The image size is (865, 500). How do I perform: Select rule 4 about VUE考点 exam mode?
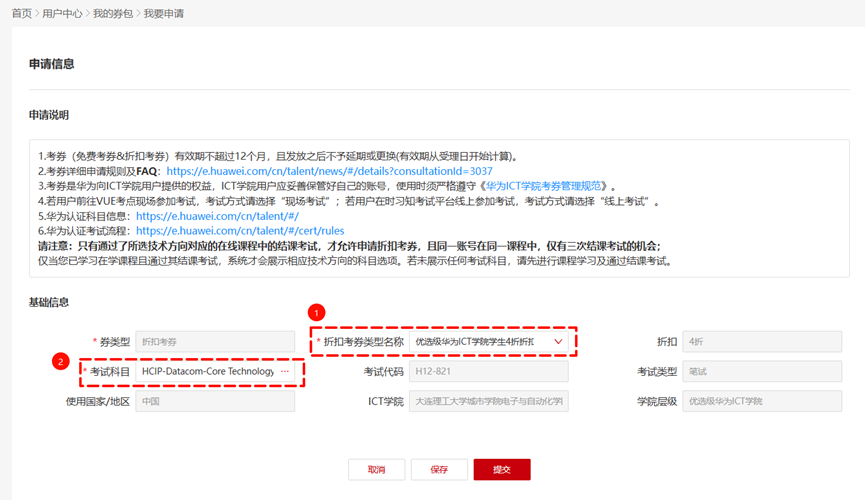click(x=349, y=201)
